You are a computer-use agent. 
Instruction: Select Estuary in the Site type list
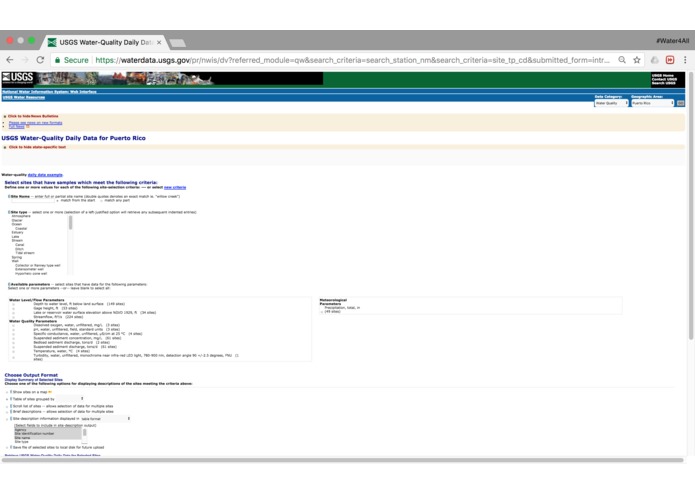(18, 233)
